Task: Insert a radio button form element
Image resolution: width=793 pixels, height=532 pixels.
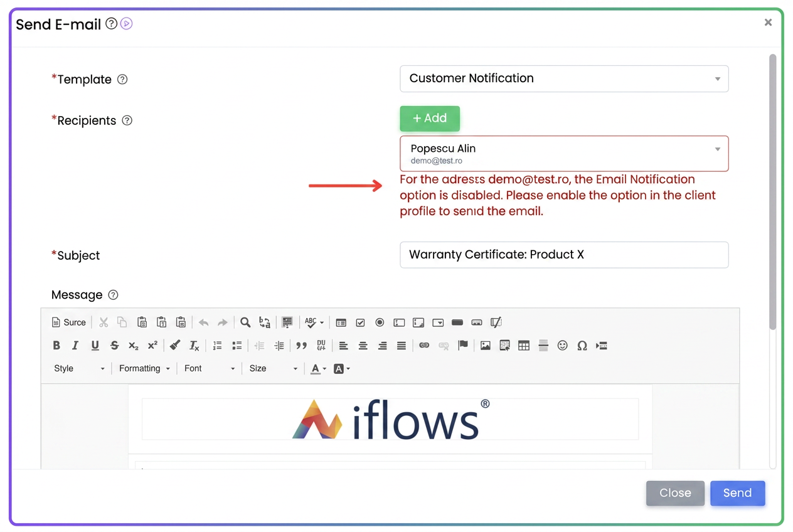Action: [x=380, y=322]
